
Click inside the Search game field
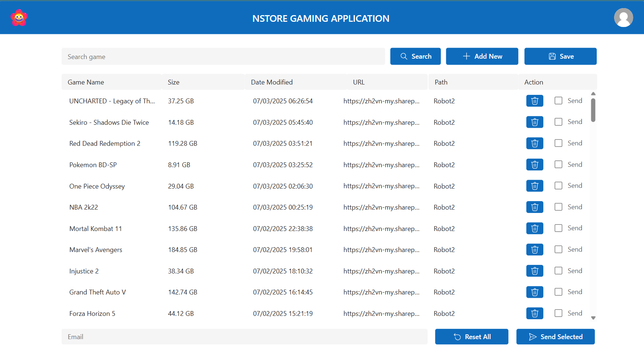(x=223, y=56)
